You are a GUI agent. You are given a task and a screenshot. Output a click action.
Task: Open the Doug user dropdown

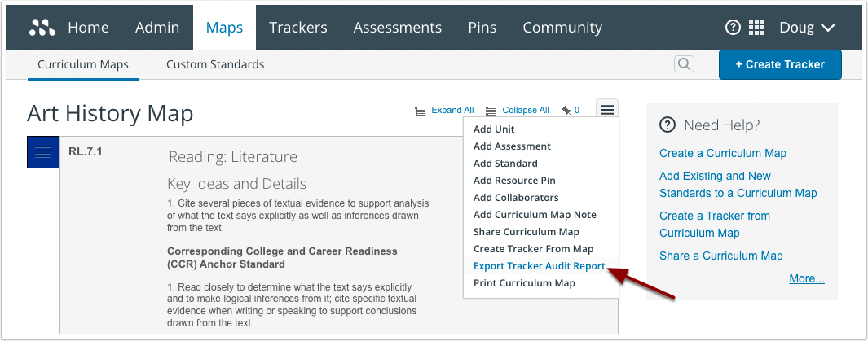[807, 28]
